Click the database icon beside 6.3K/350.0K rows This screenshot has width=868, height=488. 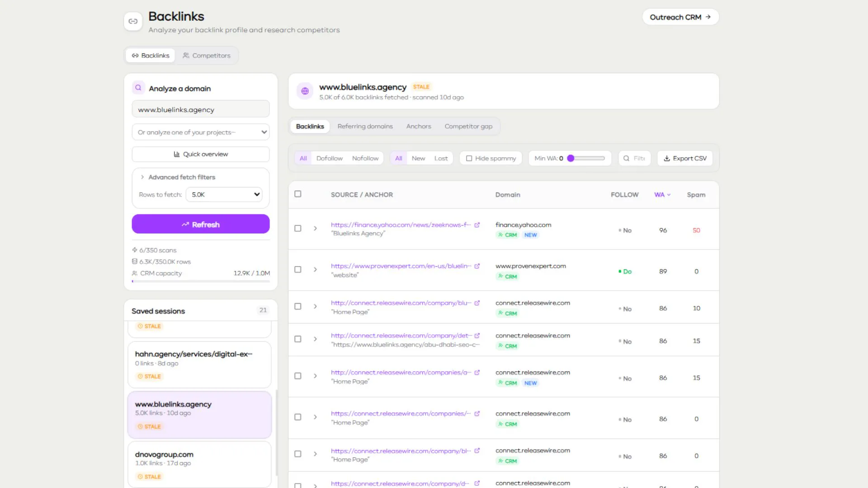tap(134, 261)
